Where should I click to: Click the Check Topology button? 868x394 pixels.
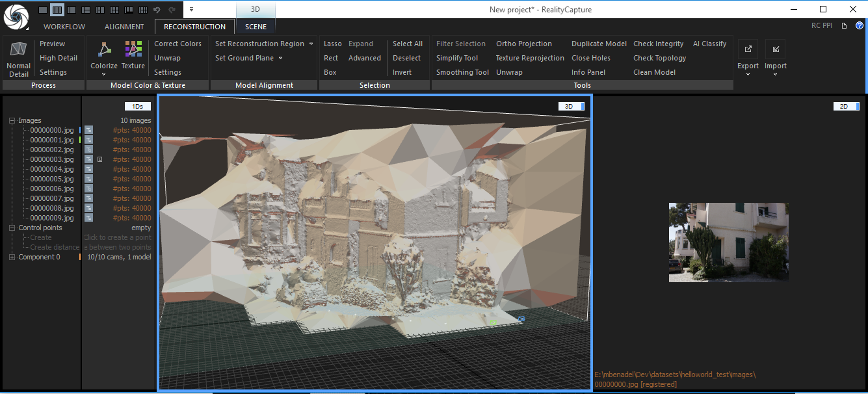coord(659,58)
